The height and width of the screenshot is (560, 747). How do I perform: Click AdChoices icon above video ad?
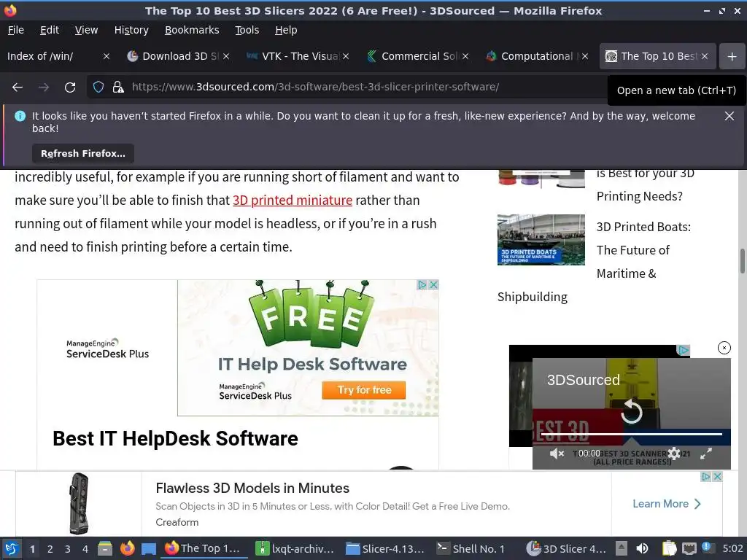(683, 350)
